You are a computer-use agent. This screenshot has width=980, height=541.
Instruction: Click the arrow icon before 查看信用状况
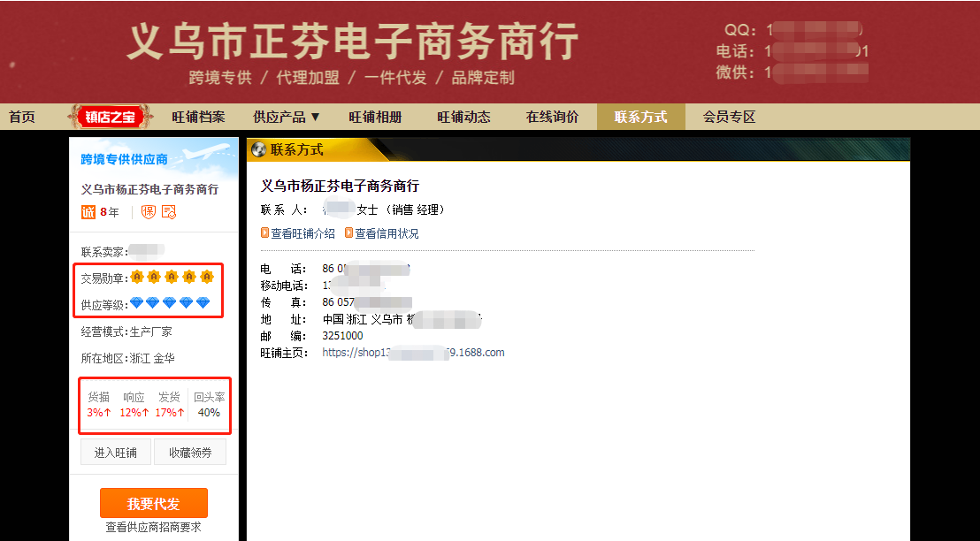pos(348,233)
